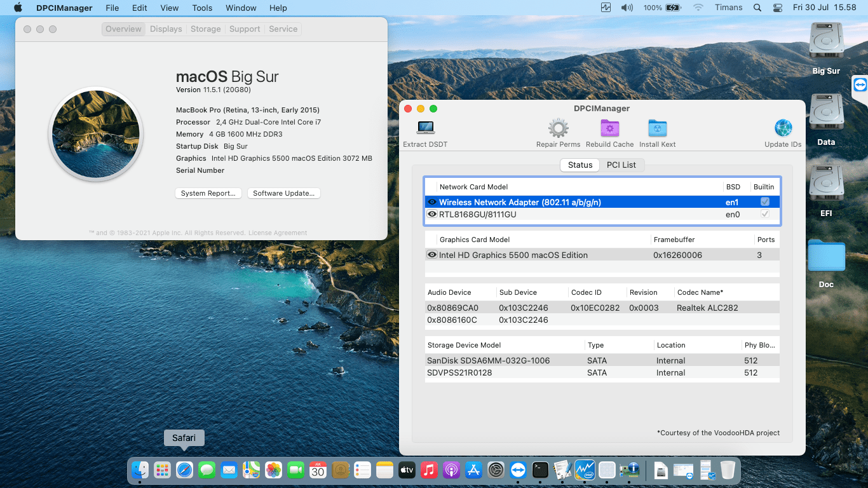Switch to Displays tab in About This Mac
The image size is (868, 488).
166,29
